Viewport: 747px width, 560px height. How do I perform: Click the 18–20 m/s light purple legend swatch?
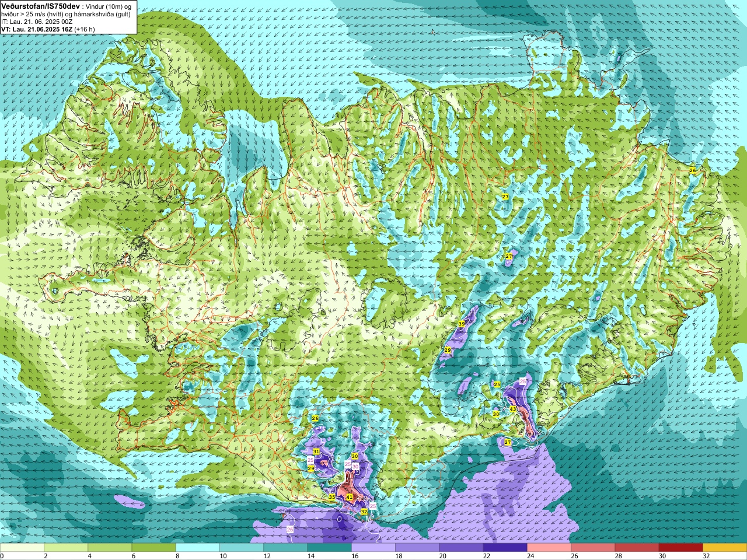pos(417,548)
